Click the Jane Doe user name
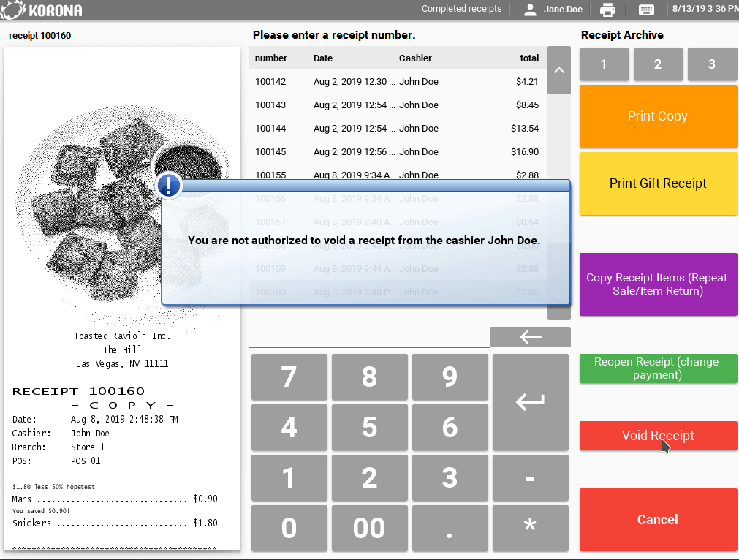The width and height of the screenshot is (739, 560). (x=563, y=10)
